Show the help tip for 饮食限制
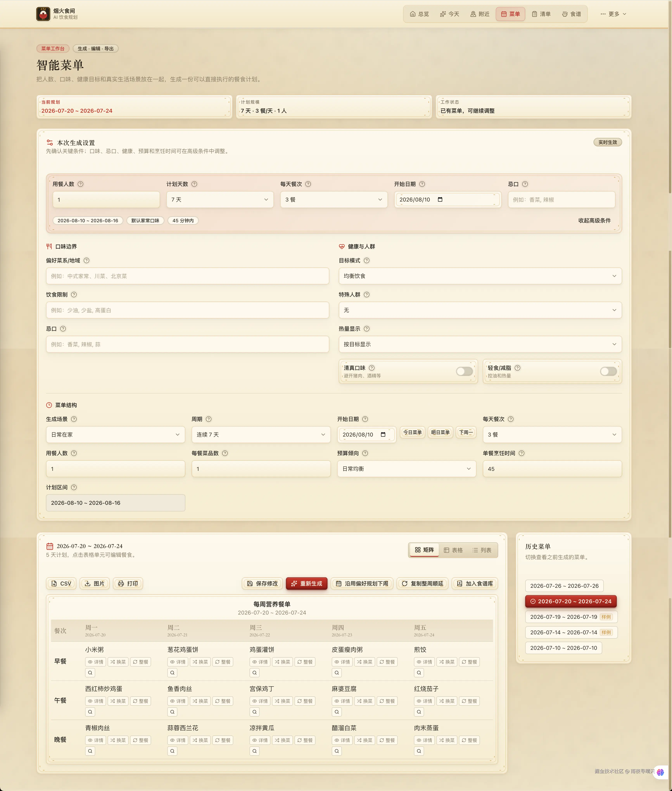 click(74, 295)
